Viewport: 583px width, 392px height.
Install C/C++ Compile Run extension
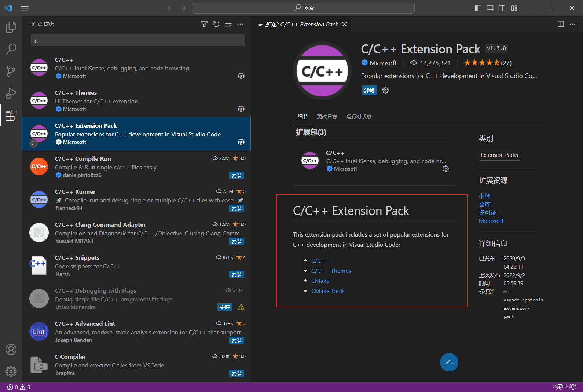tap(236, 176)
